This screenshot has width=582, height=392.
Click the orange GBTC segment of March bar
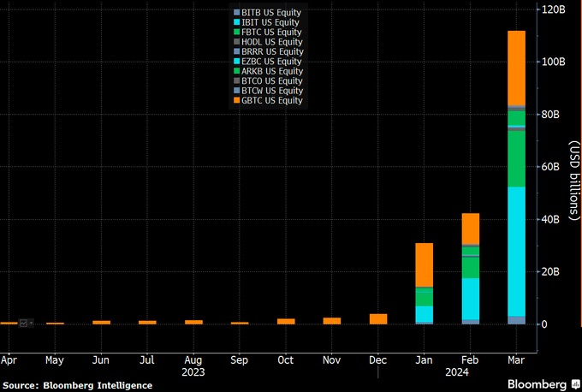coord(516,68)
